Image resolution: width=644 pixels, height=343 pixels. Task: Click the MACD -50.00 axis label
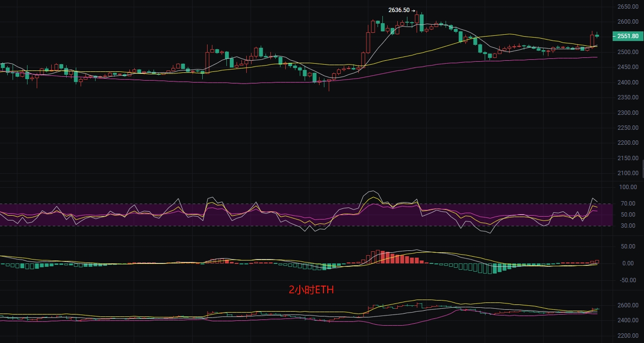pos(628,280)
